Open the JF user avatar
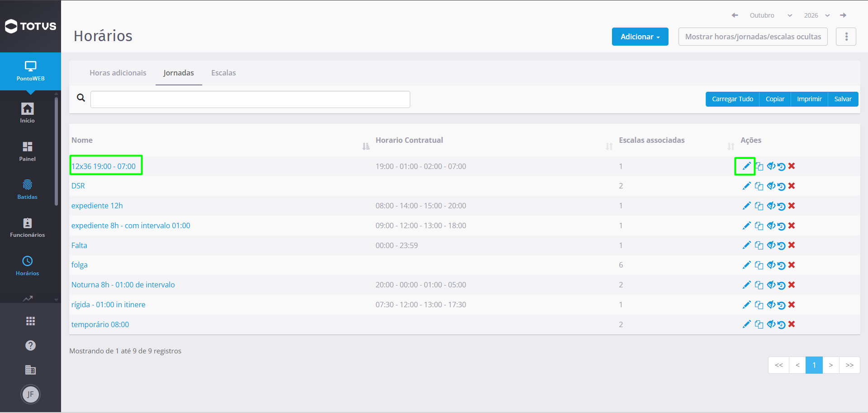868x413 pixels. click(30, 394)
